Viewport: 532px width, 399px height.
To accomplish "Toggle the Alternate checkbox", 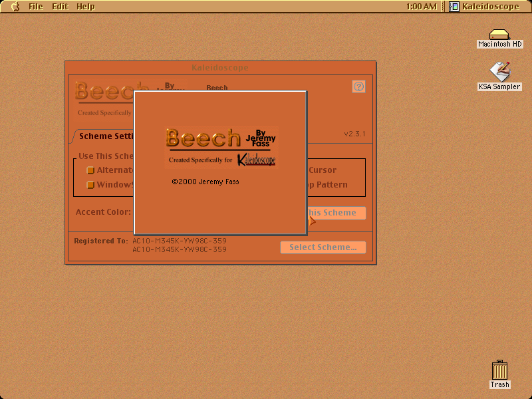I will (x=90, y=170).
